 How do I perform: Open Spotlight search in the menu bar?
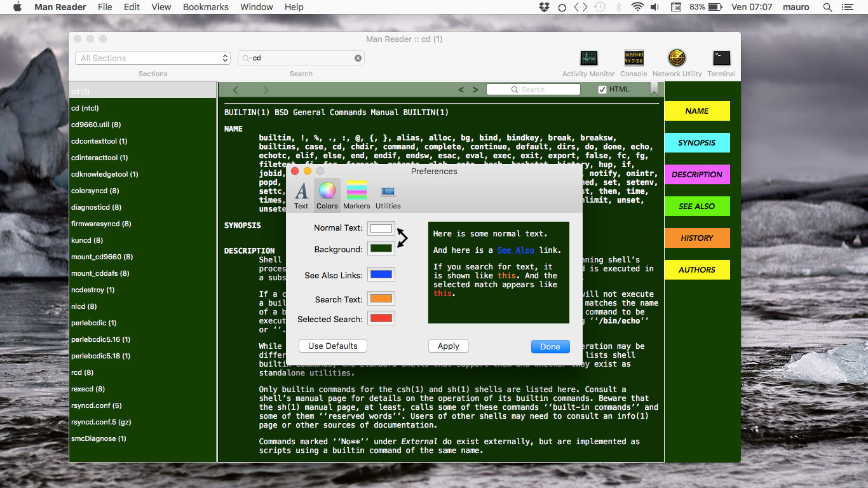point(827,7)
